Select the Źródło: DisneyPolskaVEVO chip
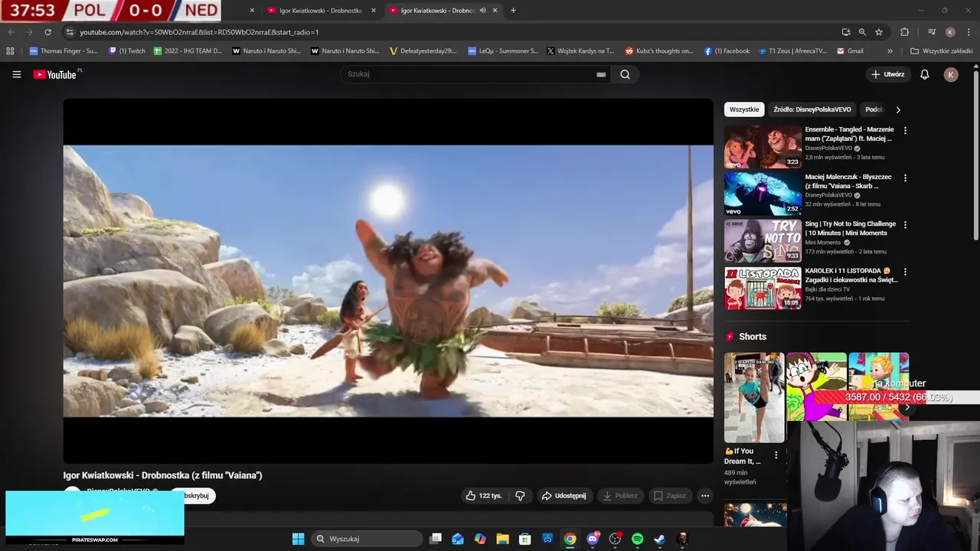The image size is (980, 551). pos(812,109)
